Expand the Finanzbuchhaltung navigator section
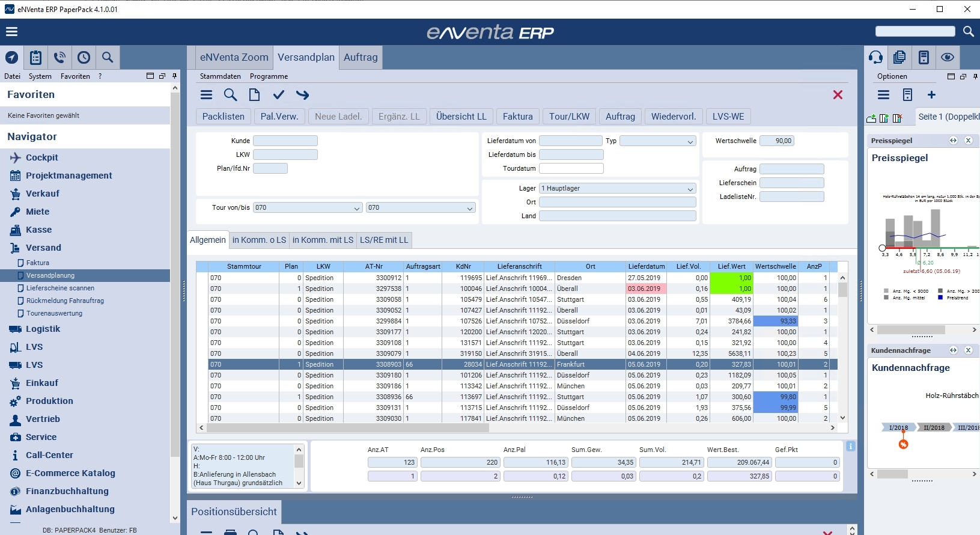980x535 pixels. tap(67, 491)
